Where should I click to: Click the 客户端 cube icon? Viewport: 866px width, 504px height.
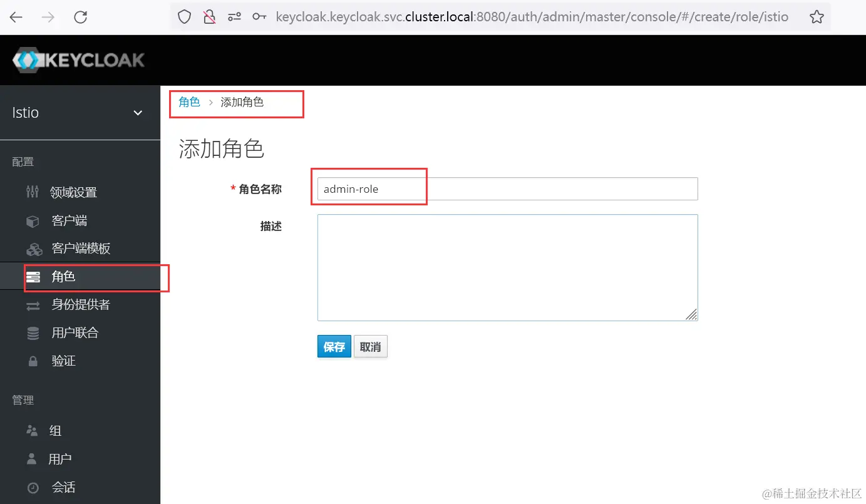coord(33,221)
